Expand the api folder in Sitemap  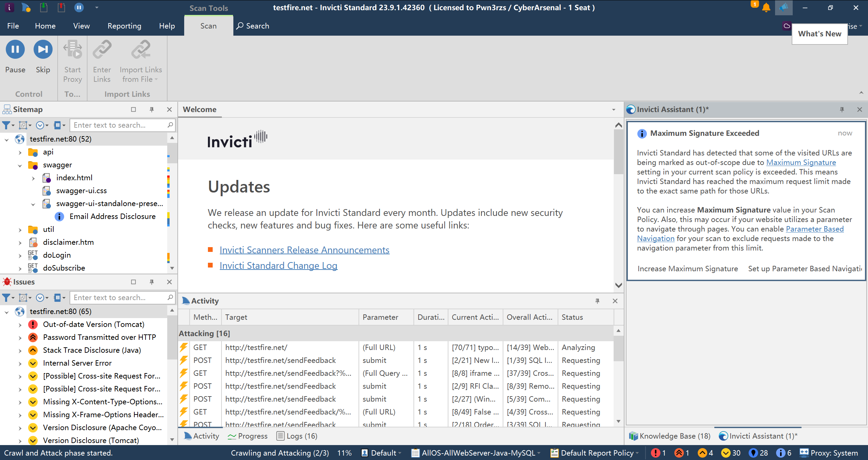(x=20, y=152)
